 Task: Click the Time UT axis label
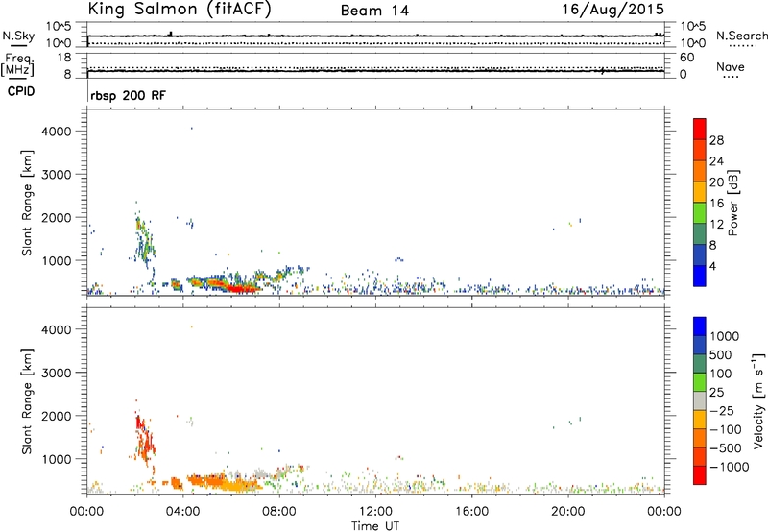[x=375, y=526]
